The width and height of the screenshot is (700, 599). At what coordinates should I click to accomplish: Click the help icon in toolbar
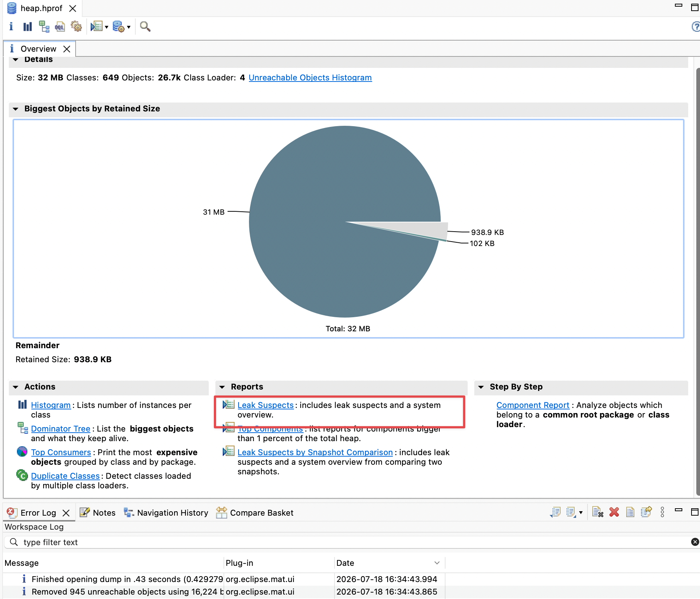click(695, 27)
